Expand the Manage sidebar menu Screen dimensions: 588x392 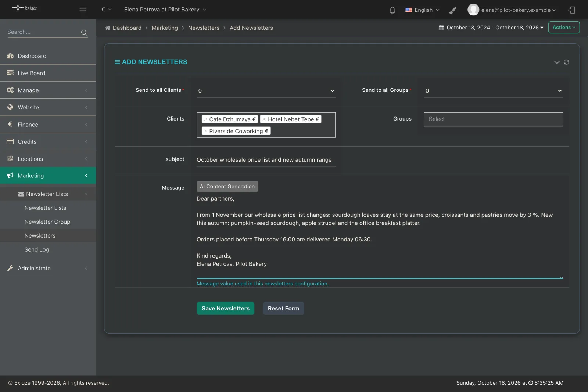coord(48,90)
